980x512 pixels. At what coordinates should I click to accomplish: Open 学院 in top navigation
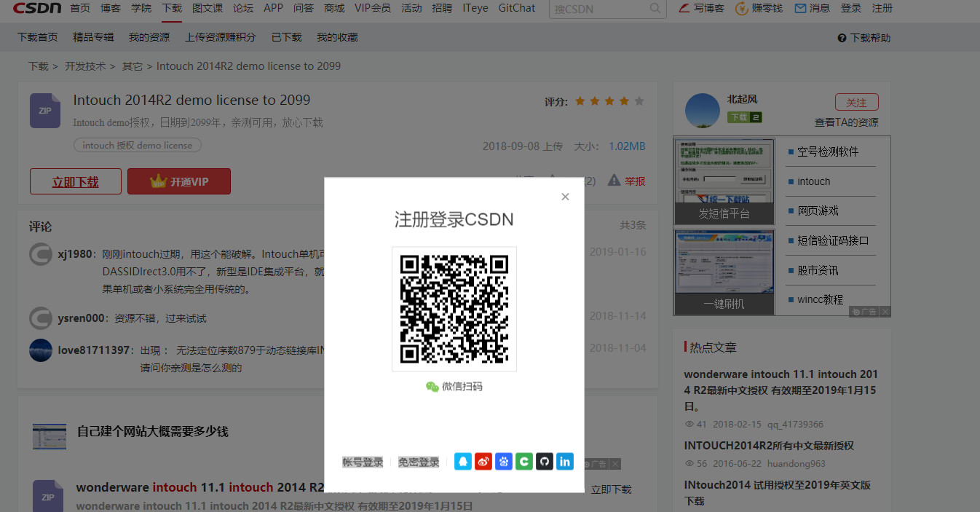(x=141, y=9)
